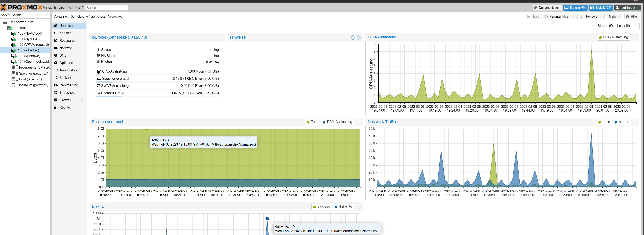
Task: Toggle netout legend entry
Action: click(621, 122)
